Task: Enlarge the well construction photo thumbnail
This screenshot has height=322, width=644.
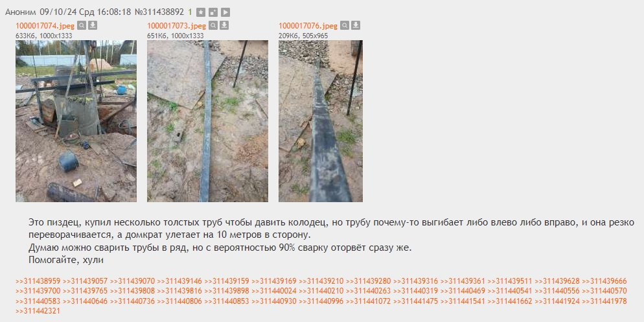Action: [76, 121]
